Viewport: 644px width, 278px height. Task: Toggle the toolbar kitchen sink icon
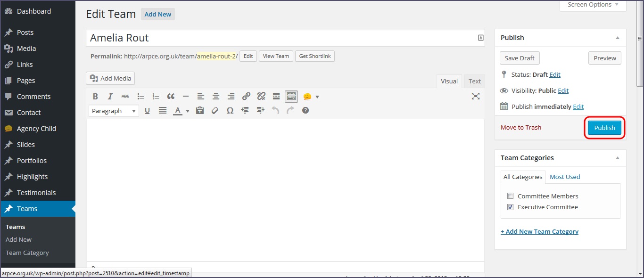[x=291, y=97]
